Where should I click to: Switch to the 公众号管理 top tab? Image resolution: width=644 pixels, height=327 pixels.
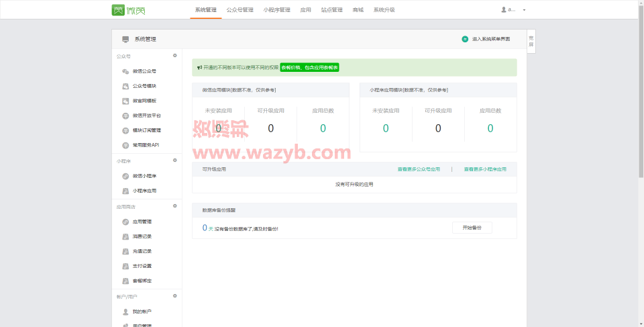click(240, 10)
